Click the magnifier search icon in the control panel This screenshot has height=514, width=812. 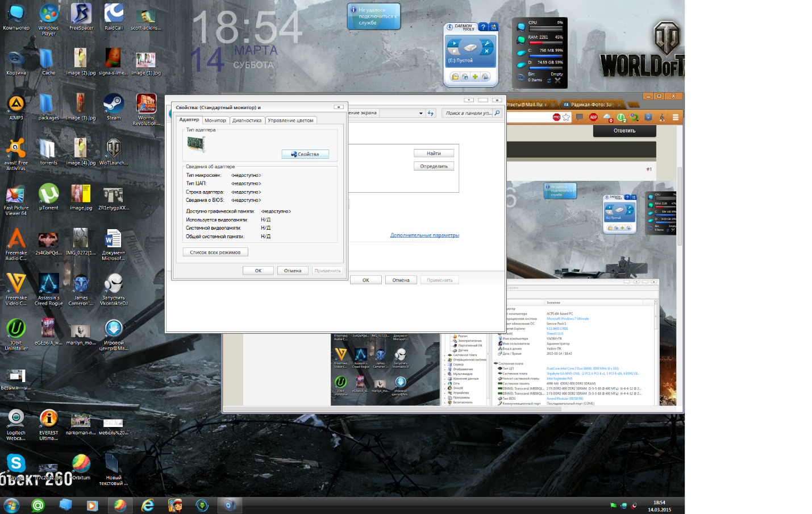(x=497, y=113)
